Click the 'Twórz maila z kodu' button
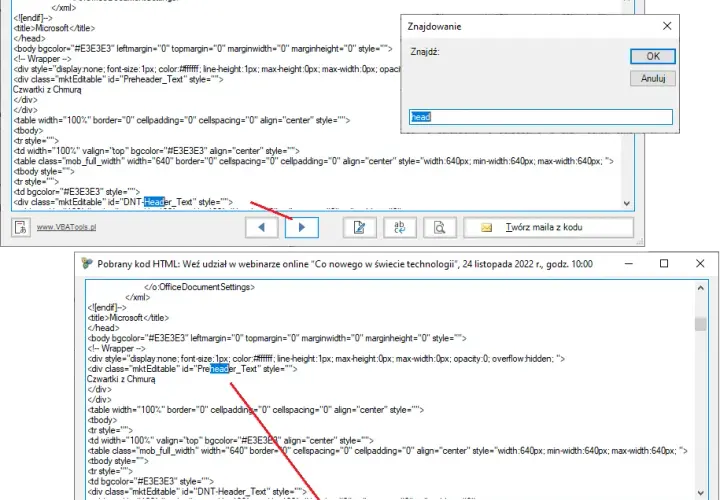 [x=548, y=227]
